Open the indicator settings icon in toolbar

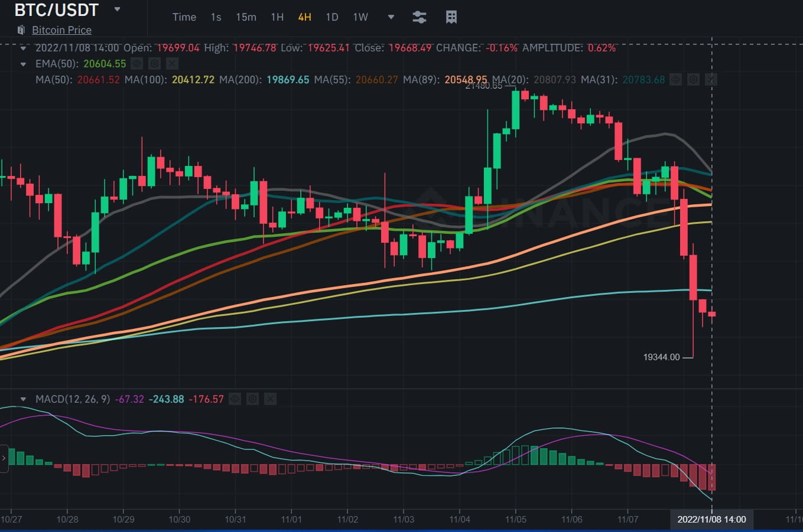tap(420, 17)
